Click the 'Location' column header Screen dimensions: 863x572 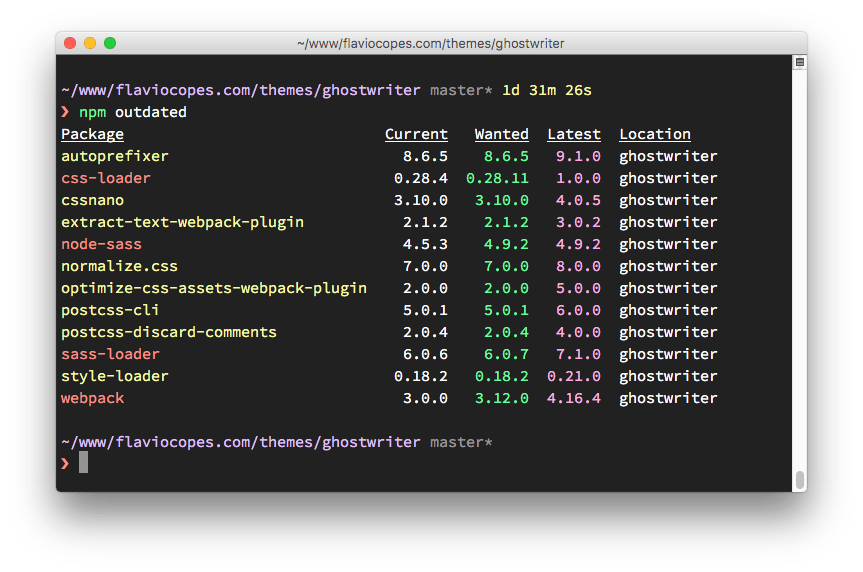click(654, 134)
